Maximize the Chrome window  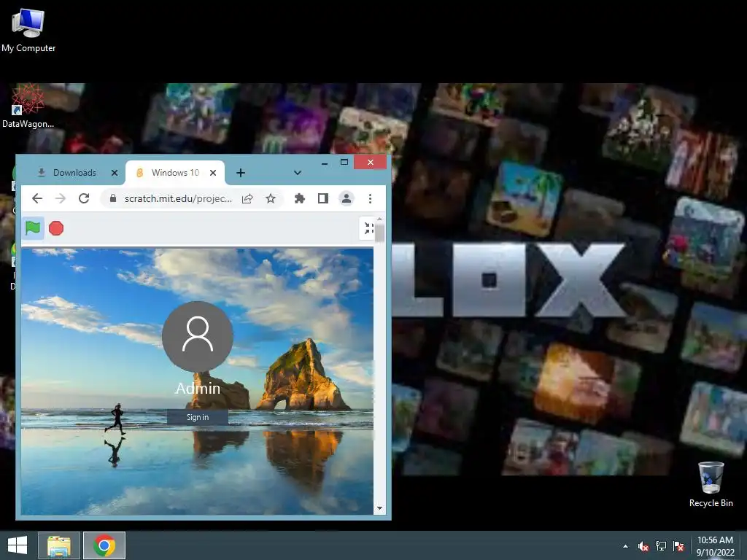pos(344,163)
